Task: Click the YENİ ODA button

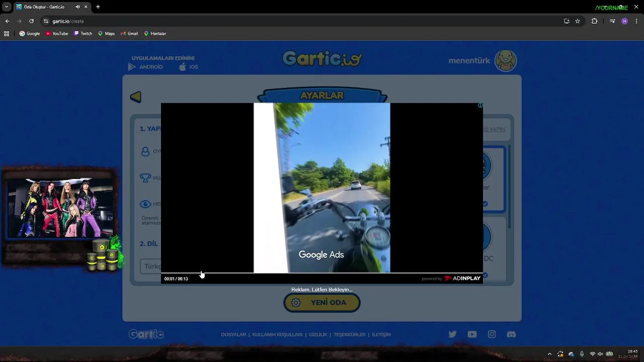Action: pos(322,303)
